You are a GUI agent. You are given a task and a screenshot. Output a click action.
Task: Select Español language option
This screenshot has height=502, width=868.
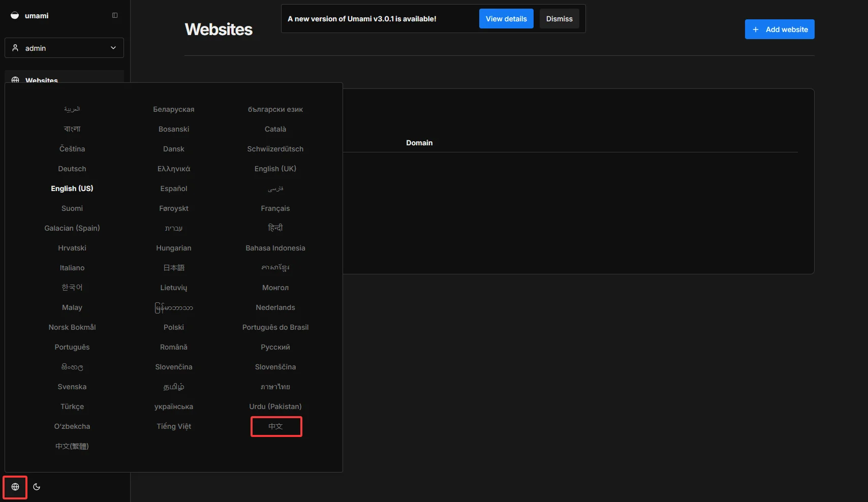(174, 189)
